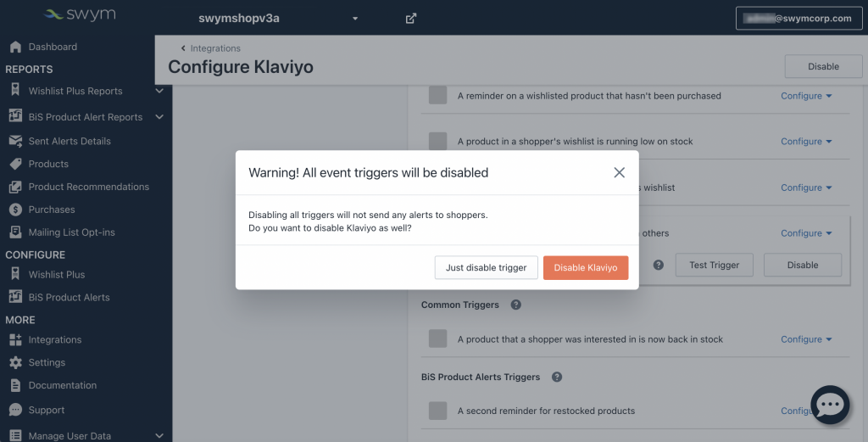868x442 pixels.
Task: Go to Products in sidebar
Action: tap(48, 164)
